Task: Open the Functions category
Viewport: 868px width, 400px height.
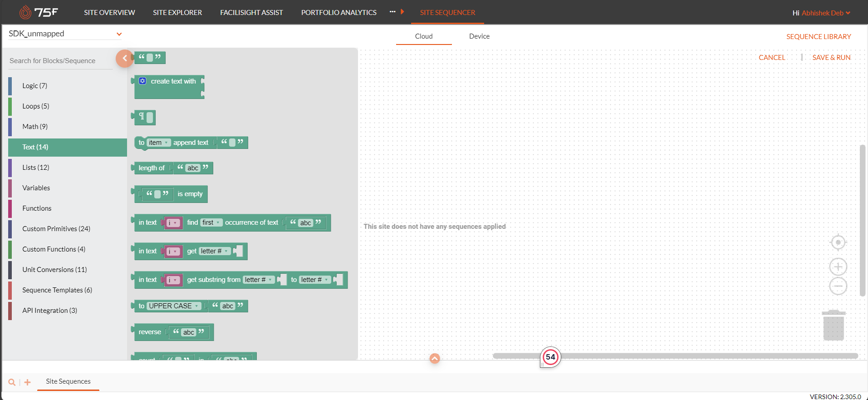Action: [68, 208]
